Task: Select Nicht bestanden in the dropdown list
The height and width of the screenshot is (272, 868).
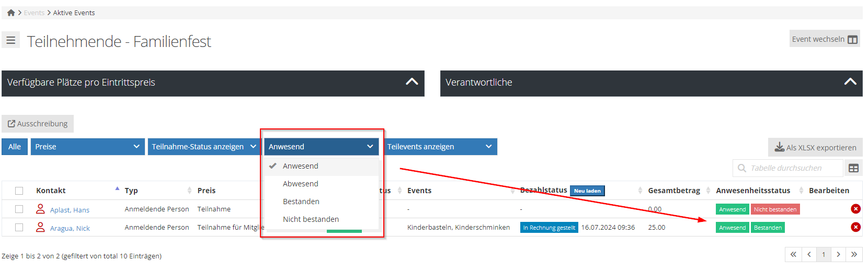Action: [x=311, y=219]
